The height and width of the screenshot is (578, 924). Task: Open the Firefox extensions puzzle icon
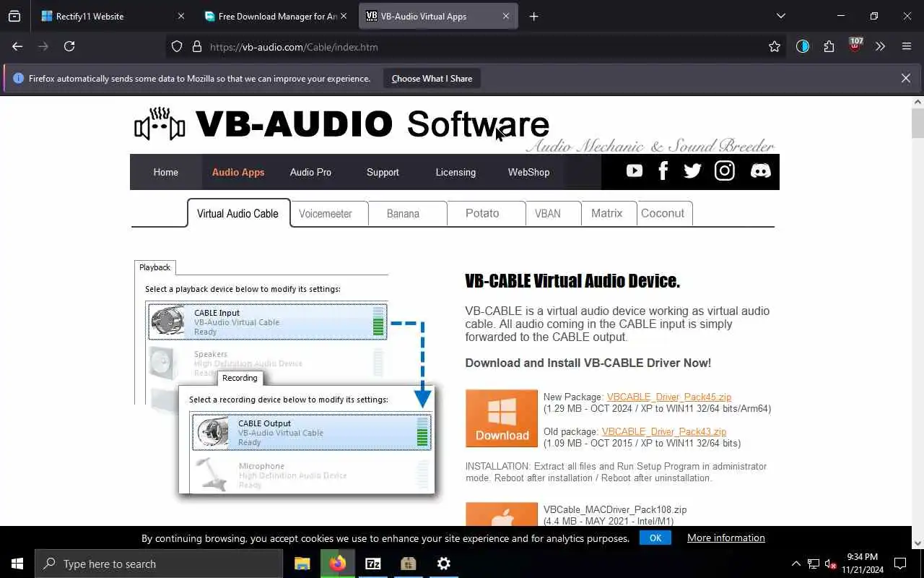[829, 46]
